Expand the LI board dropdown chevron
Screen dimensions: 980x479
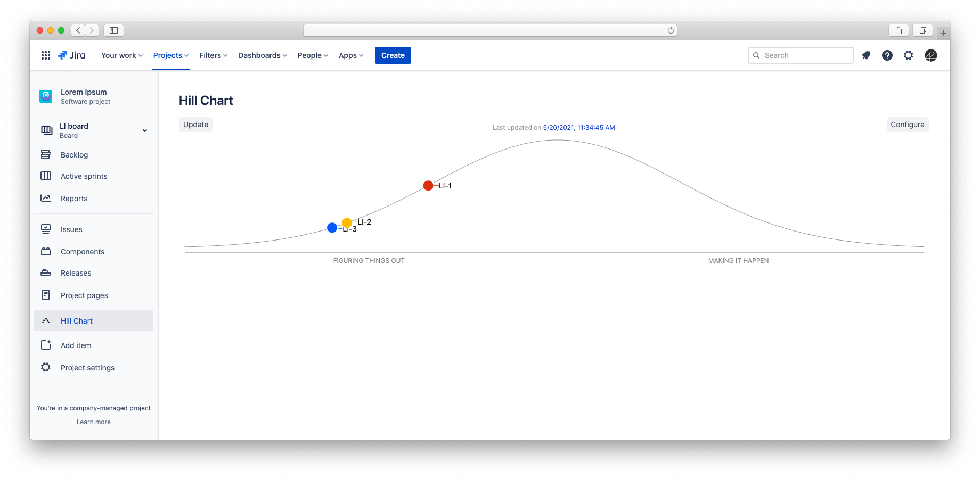(x=145, y=130)
